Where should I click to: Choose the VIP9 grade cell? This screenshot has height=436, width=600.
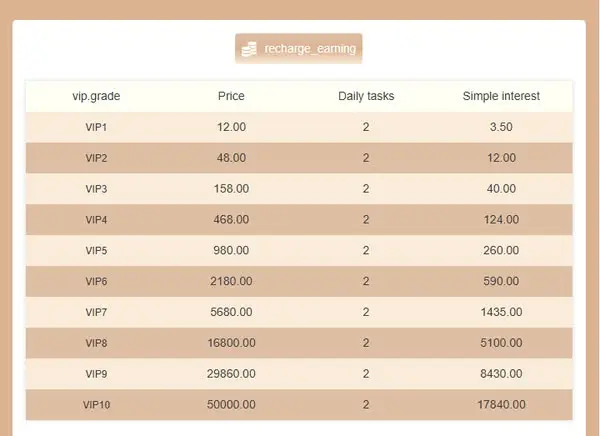pos(96,374)
